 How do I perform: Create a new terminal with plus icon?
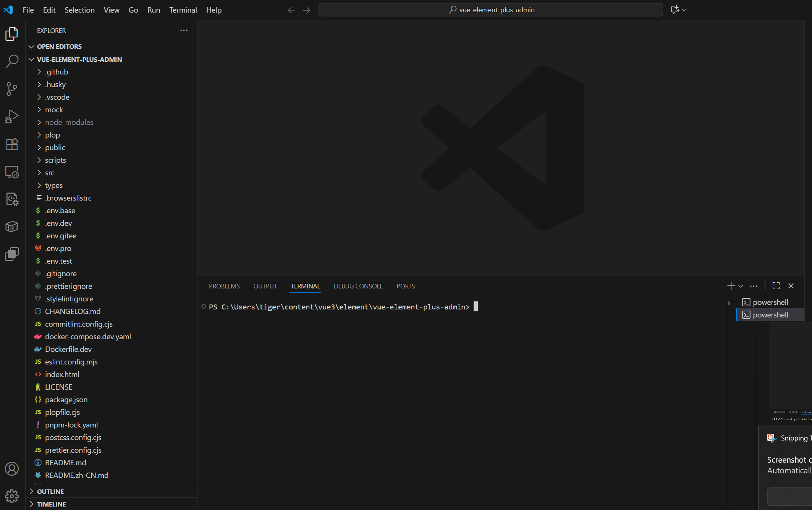click(x=731, y=286)
